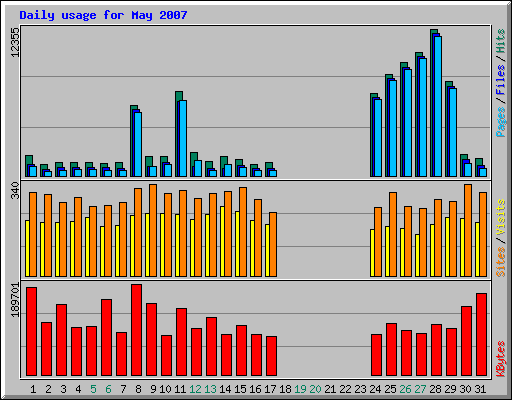
Task: Select the day 1 red KBytes bar
Action: coord(31,332)
